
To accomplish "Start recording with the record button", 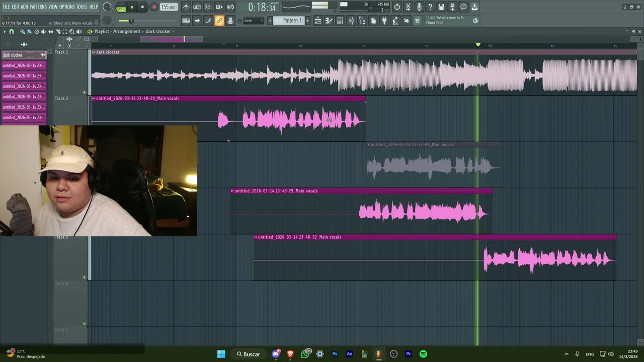I will coord(154,7).
